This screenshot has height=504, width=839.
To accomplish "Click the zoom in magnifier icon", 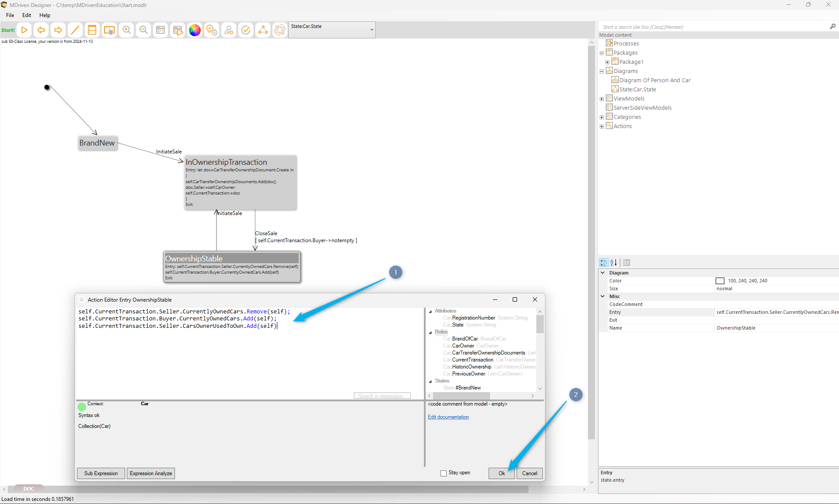I will tap(126, 30).
